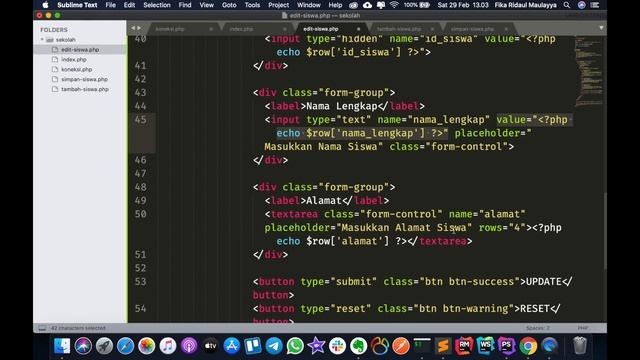Open App Store from the Dock

point(231,346)
